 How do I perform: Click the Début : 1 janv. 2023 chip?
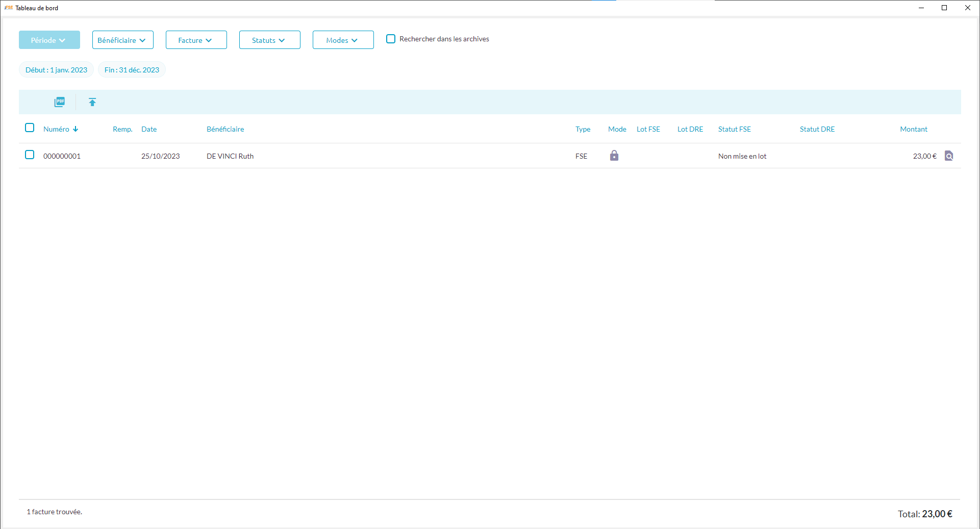57,70
